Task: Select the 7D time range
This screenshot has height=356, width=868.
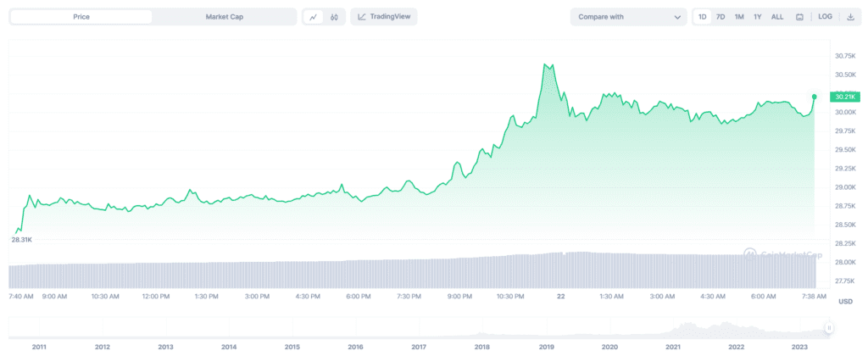Action: [x=721, y=17]
